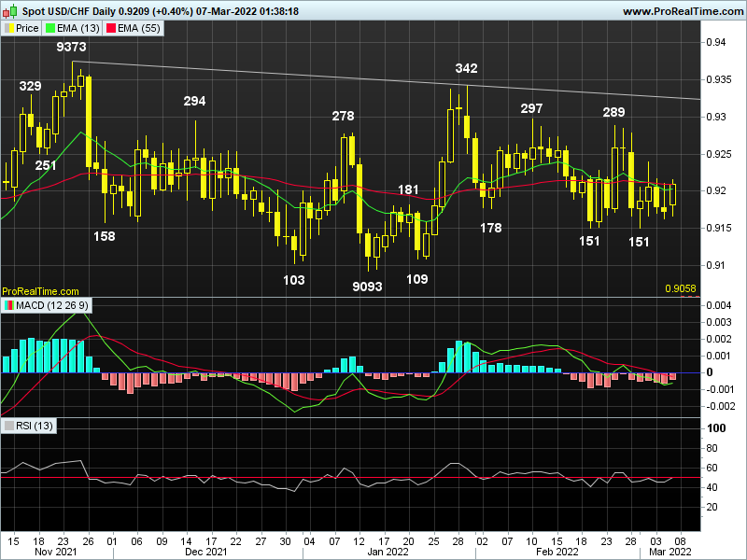Click the -0.001 MACD axis label
The image size is (747, 560).
point(720,389)
